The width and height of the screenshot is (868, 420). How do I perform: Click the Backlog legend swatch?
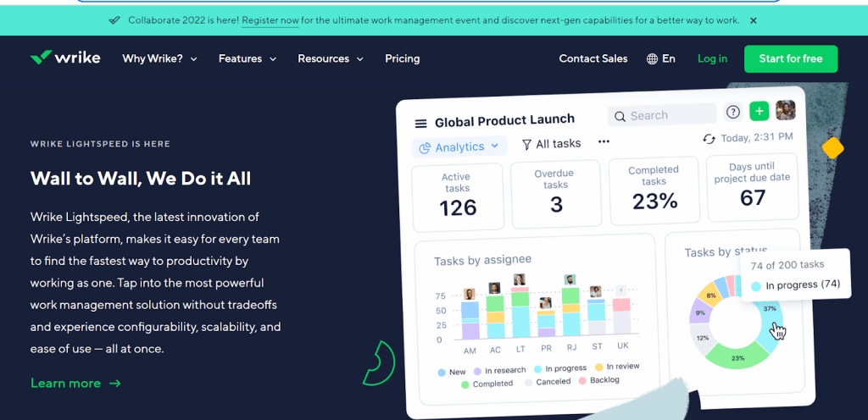point(582,381)
